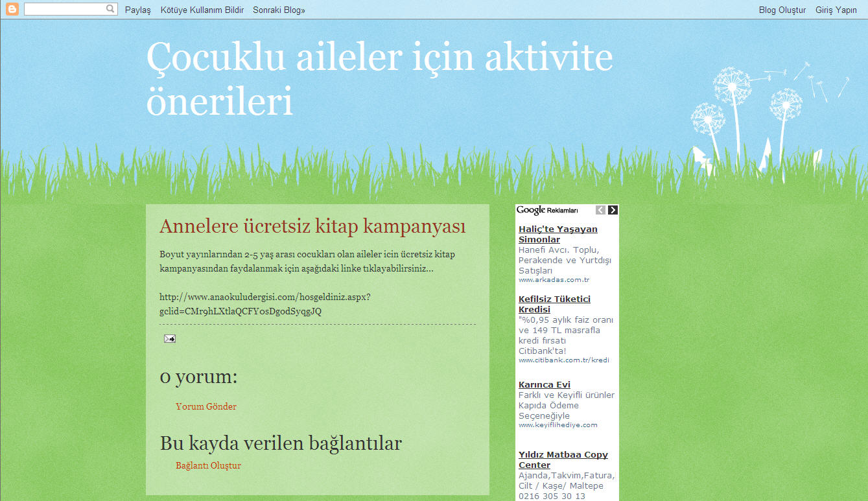Click ad text 'Hanefi Avcı. Toplu,'

[559, 250]
